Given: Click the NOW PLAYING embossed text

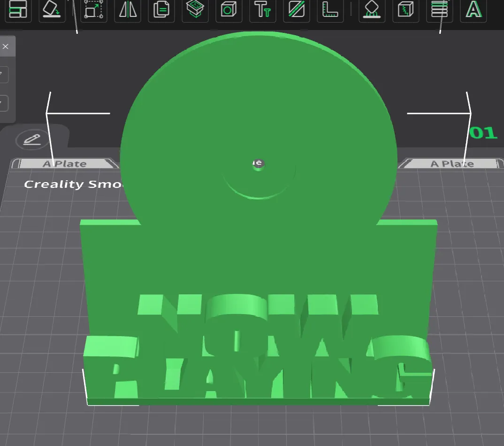Looking at the screenshot, I should point(257,346).
